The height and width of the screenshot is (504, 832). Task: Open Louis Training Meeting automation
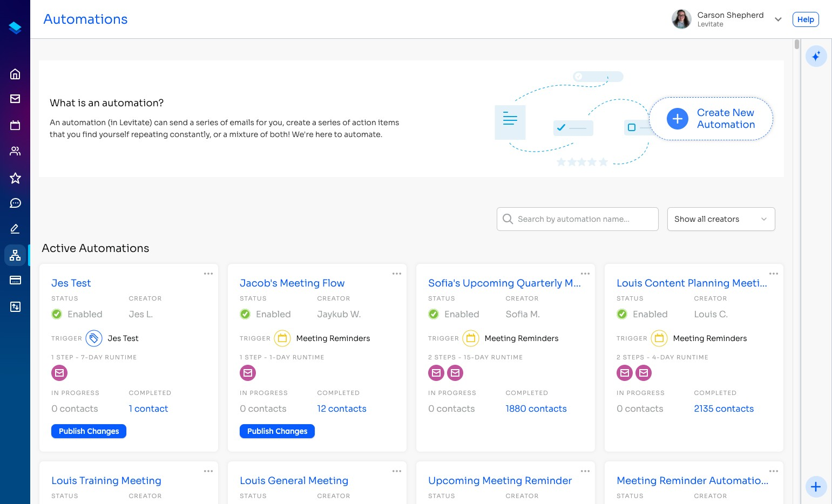(106, 481)
